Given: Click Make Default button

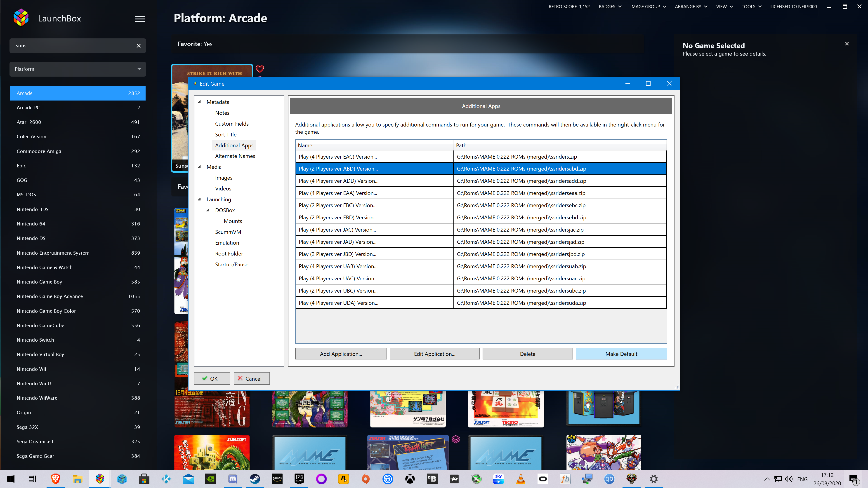Looking at the screenshot, I should click(621, 354).
